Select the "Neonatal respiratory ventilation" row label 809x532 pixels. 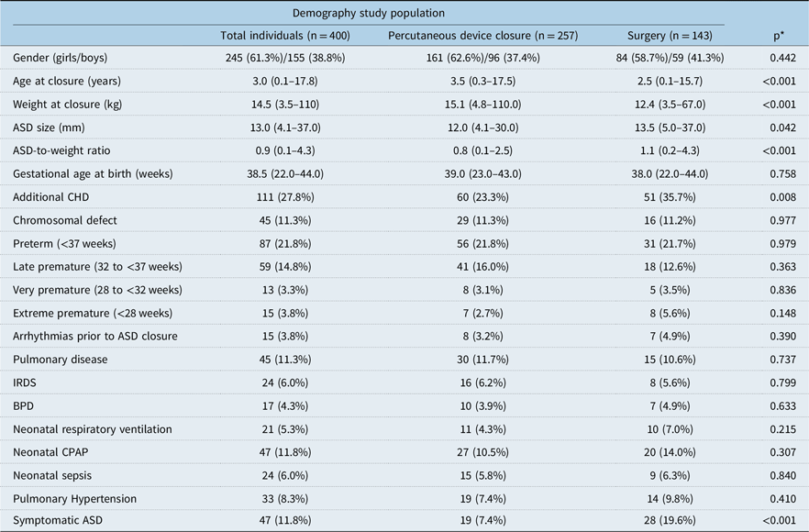[93, 429]
